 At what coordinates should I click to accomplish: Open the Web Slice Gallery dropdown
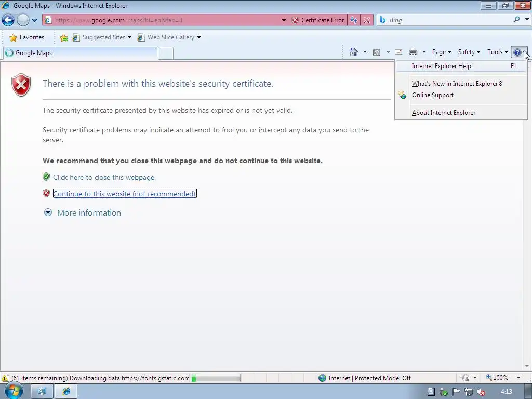[x=169, y=37]
